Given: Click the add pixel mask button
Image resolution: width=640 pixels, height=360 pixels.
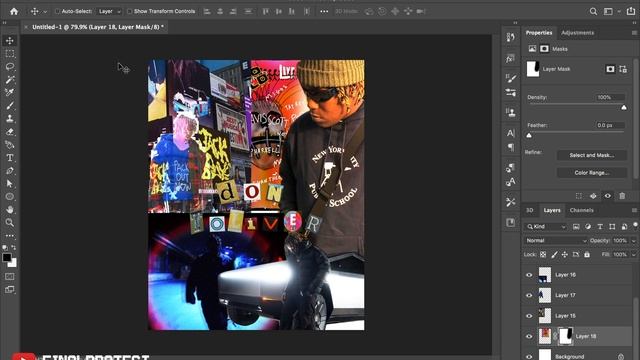Looking at the screenshot, I should 610,69.
